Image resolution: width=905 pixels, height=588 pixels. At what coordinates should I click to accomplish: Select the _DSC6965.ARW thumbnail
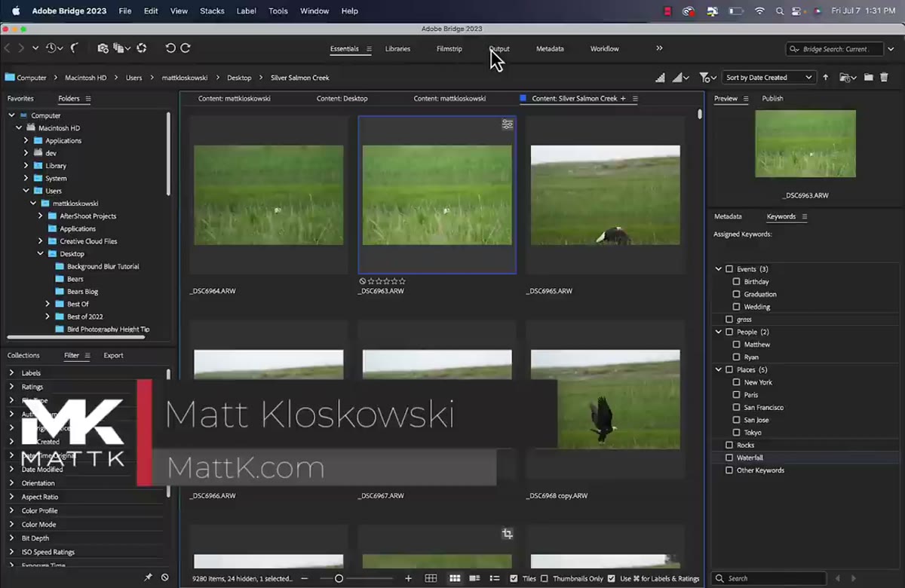[605, 195]
